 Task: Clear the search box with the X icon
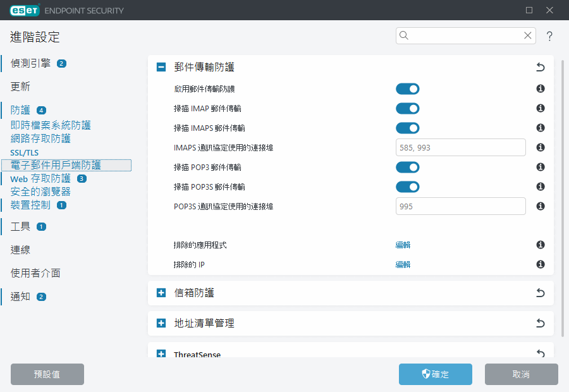pyautogui.click(x=527, y=36)
